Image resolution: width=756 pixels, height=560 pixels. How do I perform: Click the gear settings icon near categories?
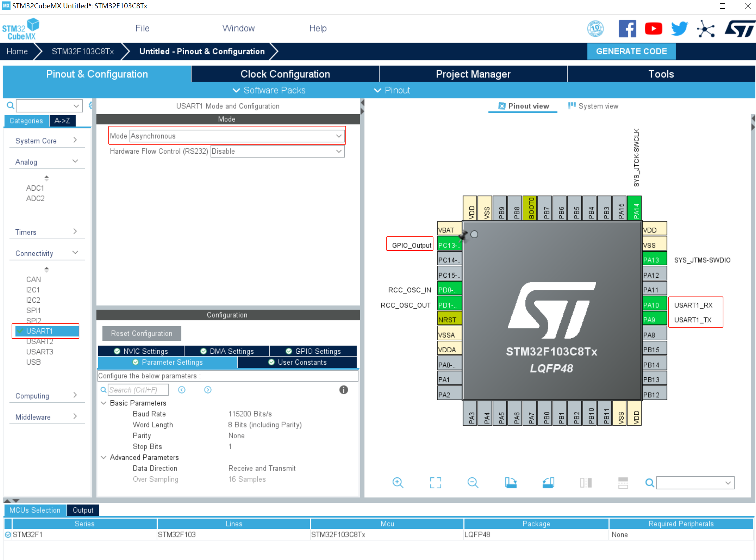point(90,105)
